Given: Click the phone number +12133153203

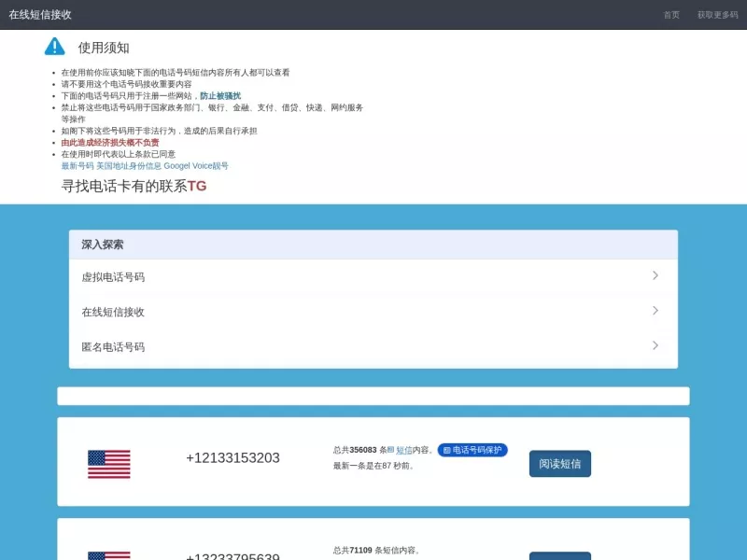Looking at the screenshot, I should click(233, 457).
